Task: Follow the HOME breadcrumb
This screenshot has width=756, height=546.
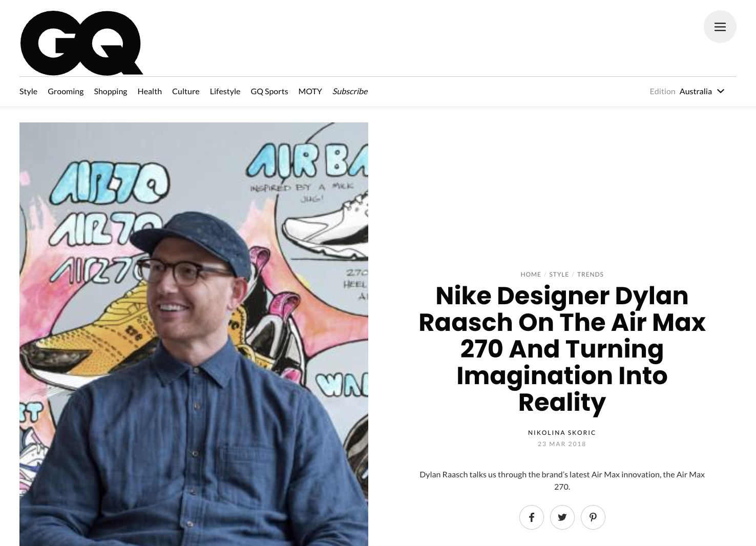Action: coord(531,275)
